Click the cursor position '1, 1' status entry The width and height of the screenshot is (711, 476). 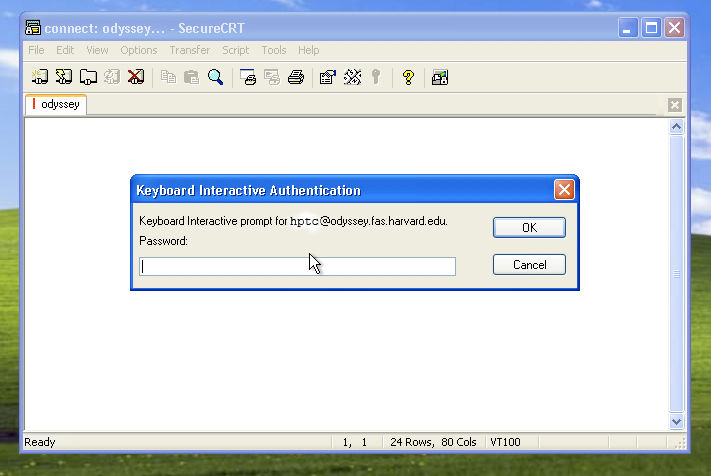[x=355, y=442]
